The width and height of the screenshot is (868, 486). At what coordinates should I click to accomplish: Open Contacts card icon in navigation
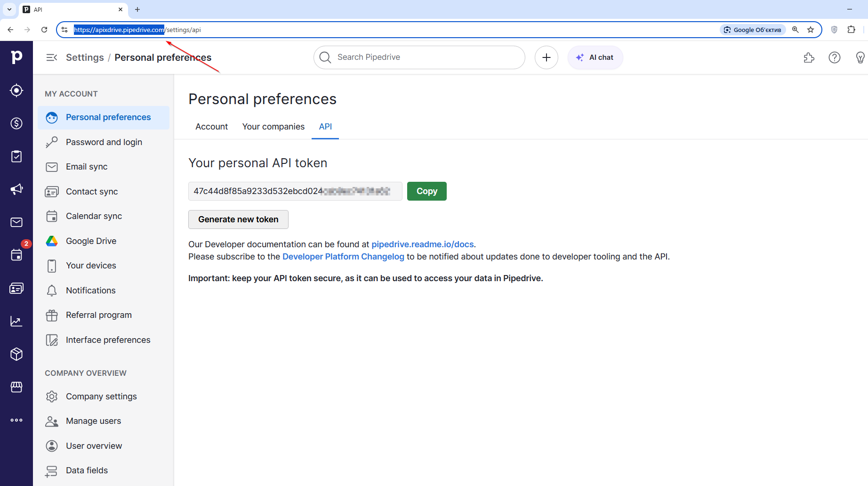point(16,288)
